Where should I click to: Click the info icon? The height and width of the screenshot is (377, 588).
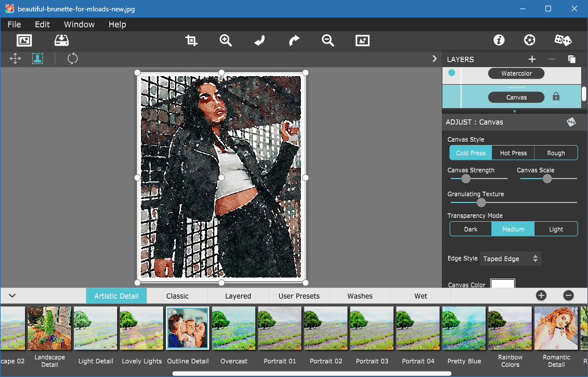click(499, 40)
